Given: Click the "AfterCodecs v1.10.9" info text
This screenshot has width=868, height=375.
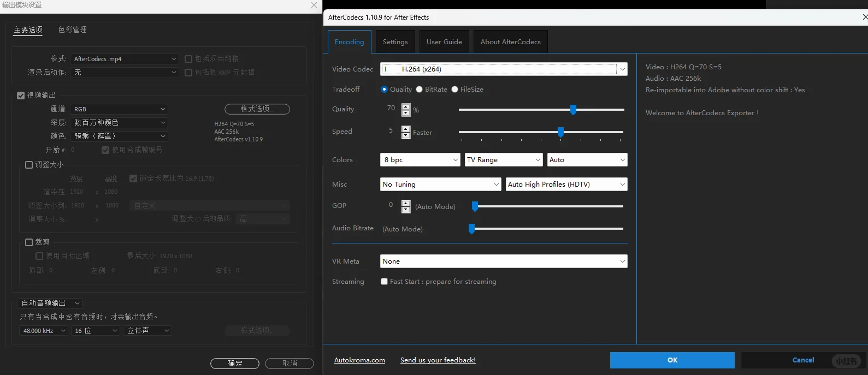Looking at the screenshot, I should (x=238, y=140).
